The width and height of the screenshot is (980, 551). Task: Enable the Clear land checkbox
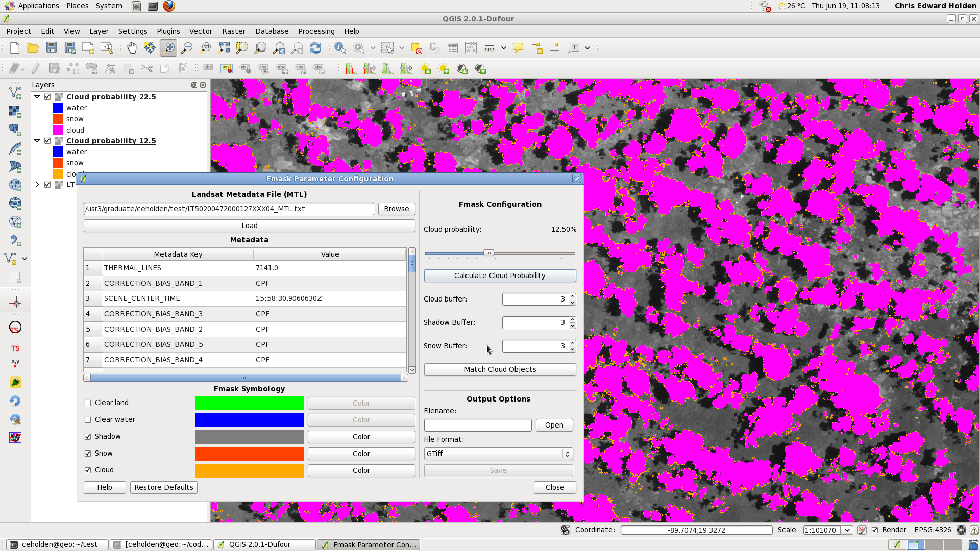pos(88,403)
